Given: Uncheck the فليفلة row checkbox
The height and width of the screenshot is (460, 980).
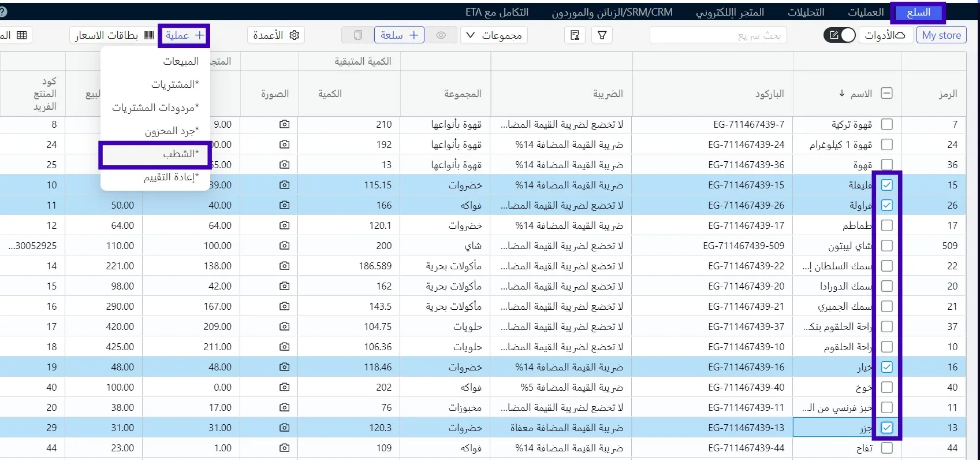Looking at the screenshot, I should click(x=887, y=185).
